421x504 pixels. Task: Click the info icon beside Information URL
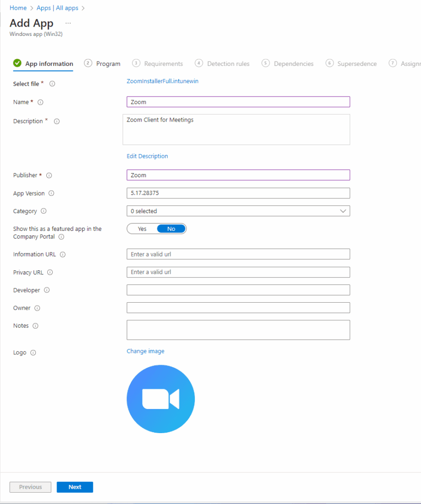point(61,254)
